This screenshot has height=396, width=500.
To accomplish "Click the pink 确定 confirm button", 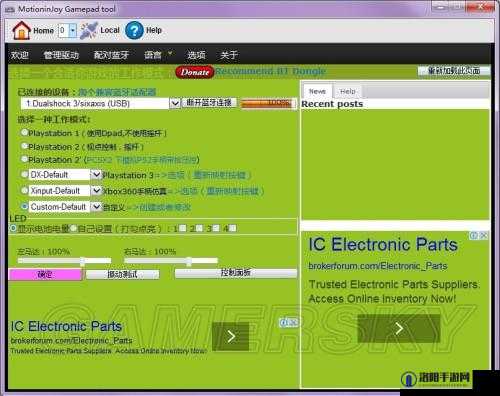I will click(x=45, y=274).
